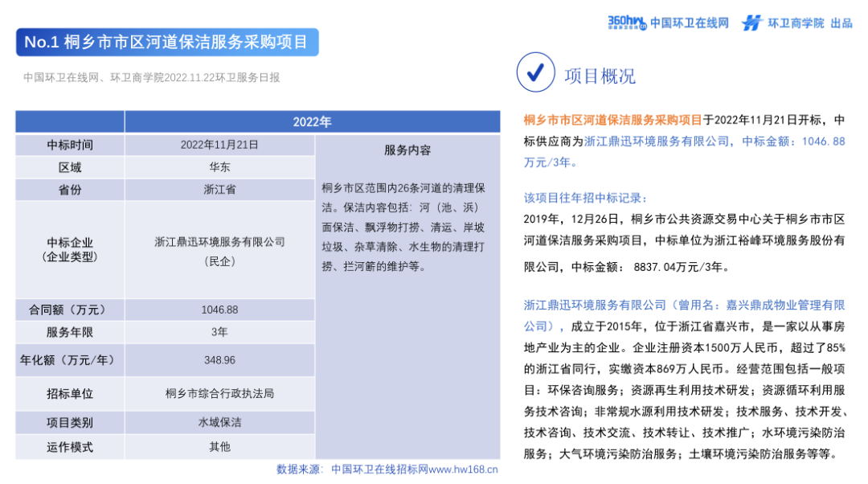Open the www.hw168.cn data source link
868x484 pixels.
(464, 470)
